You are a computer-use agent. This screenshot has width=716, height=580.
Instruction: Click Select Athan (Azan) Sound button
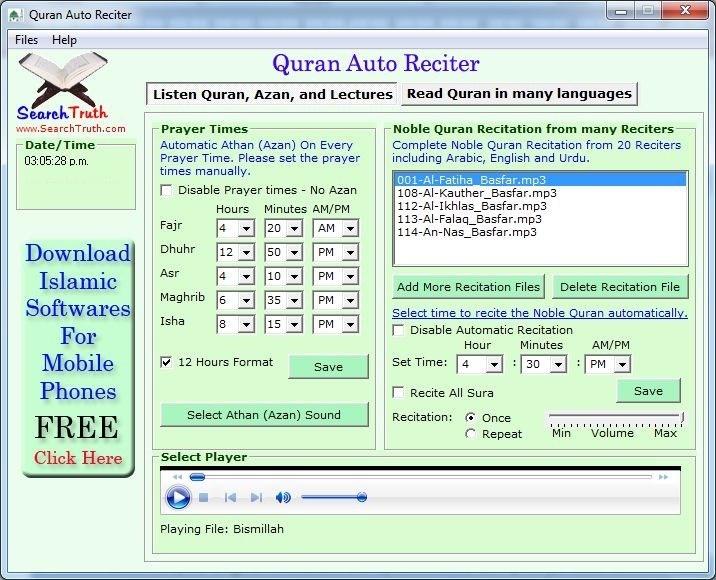[264, 415]
